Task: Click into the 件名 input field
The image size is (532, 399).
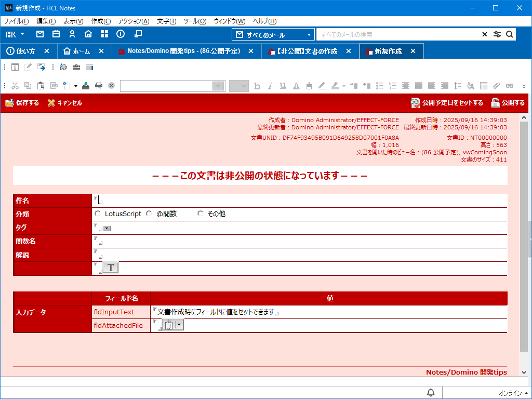Action: click(x=299, y=200)
